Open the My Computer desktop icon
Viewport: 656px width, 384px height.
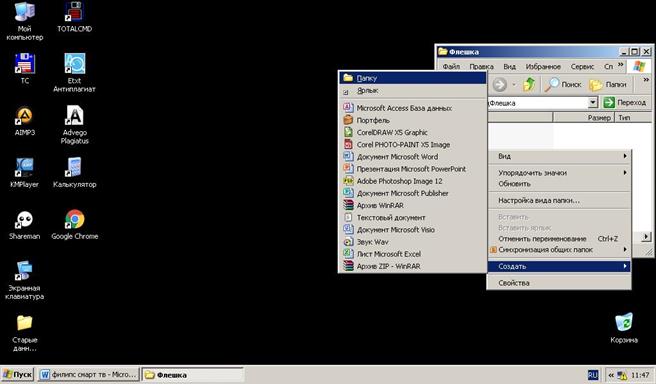click(x=25, y=21)
